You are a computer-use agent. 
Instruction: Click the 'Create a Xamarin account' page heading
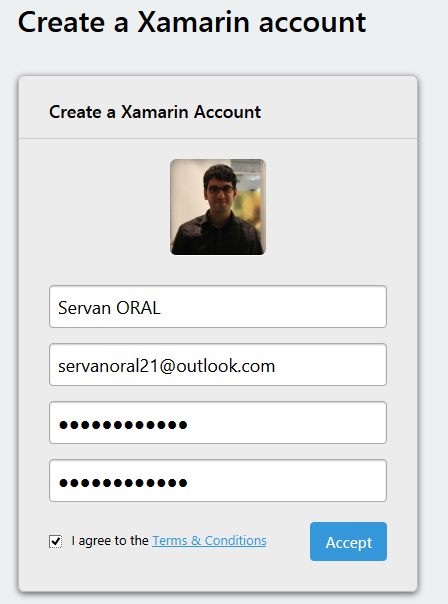pyautogui.click(x=192, y=22)
